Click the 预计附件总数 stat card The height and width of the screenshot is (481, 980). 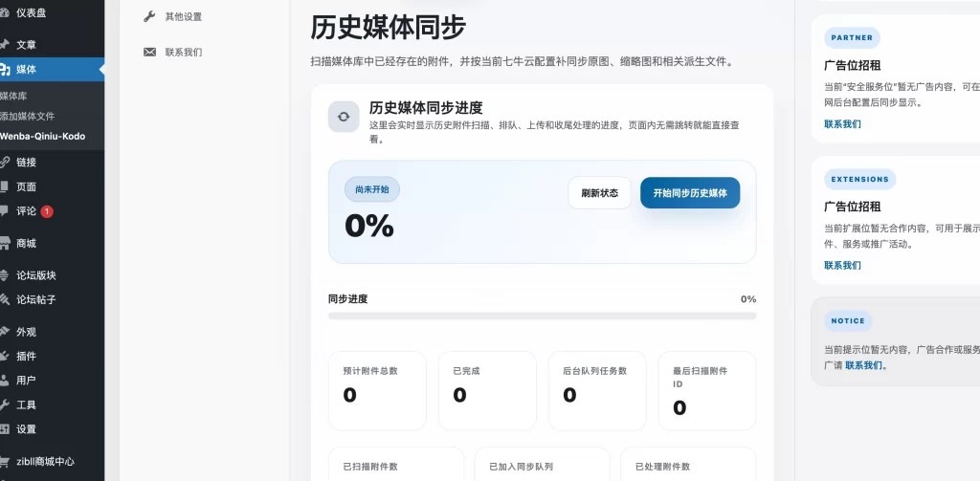(377, 390)
